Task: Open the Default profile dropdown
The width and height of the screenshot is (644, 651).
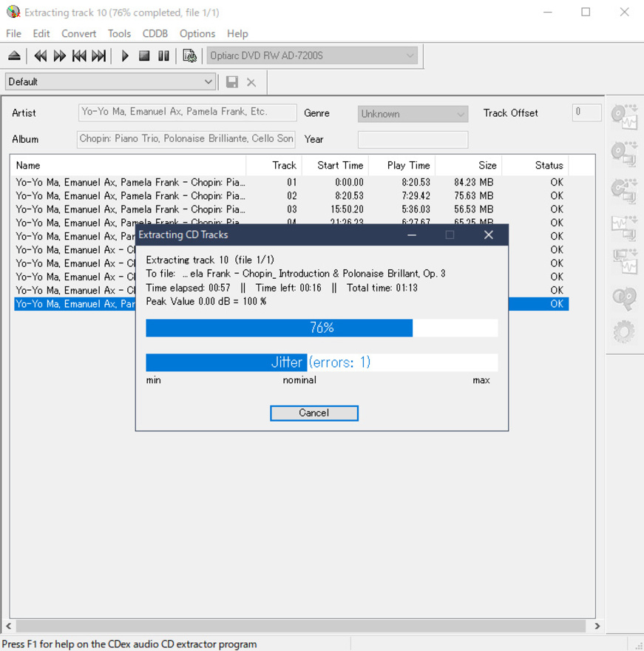Action: coord(208,82)
